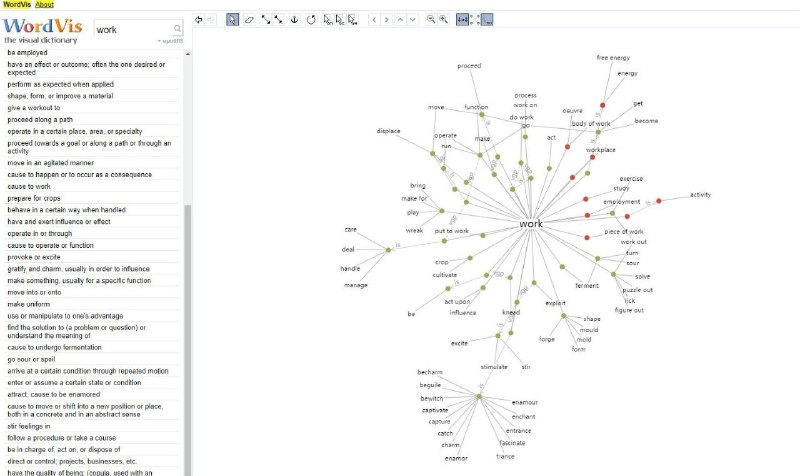Toggle the fullscreen expand button
Viewport: 800px width, 476px height.
(x=475, y=18)
